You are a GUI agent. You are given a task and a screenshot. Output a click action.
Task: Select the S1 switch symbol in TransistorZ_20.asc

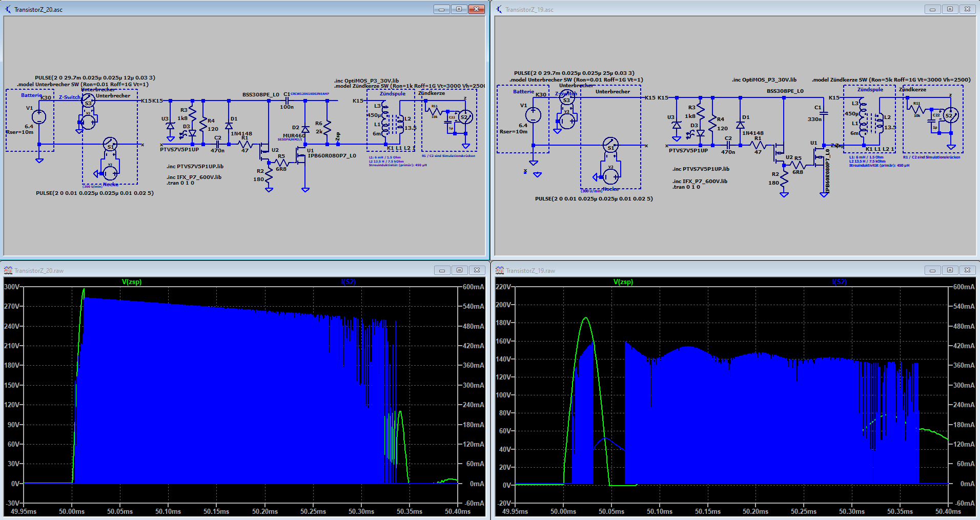(110, 145)
